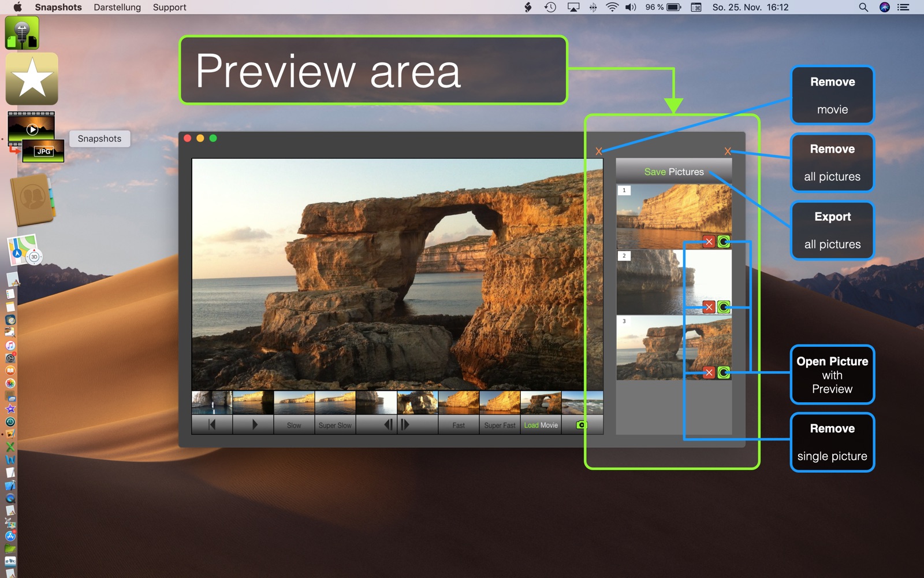Screen dimensions: 924x578
Task: Open the Support menu
Action: pos(169,7)
